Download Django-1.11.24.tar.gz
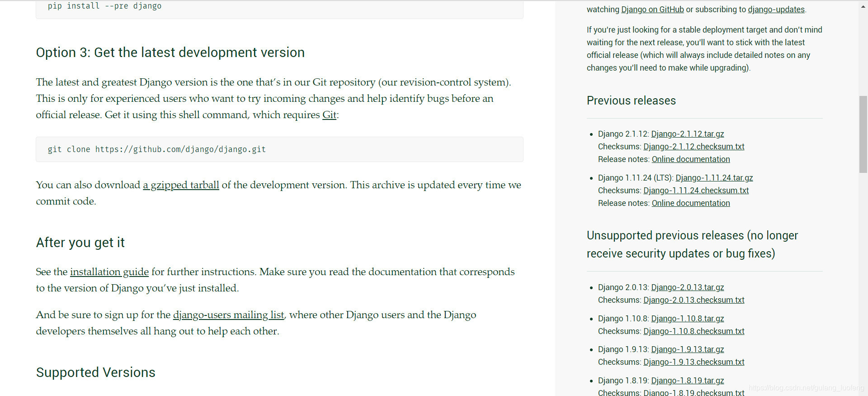This screenshot has width=868, height=396. 714,178
